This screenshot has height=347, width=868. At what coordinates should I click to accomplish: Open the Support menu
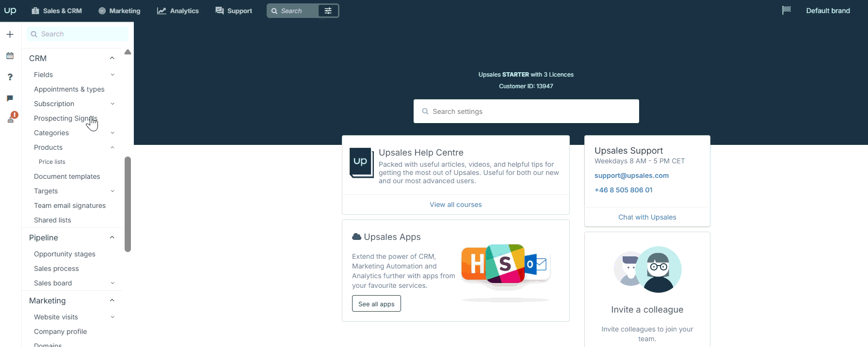point(234,11)
